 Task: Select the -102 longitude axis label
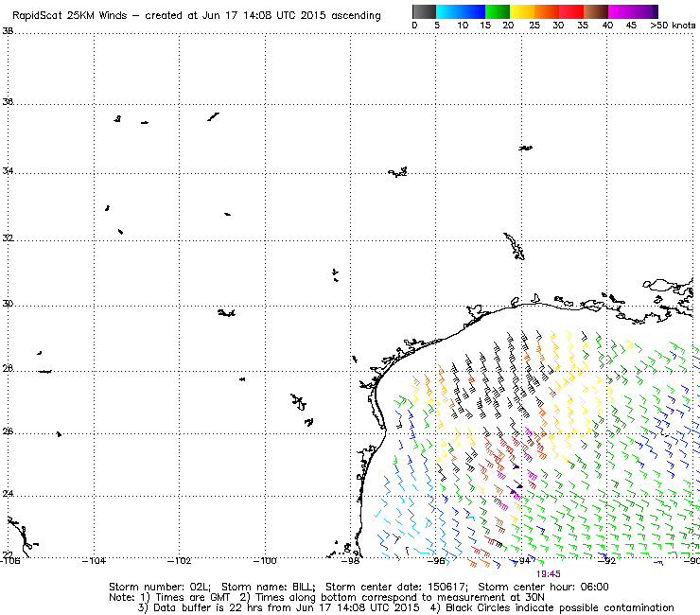tap(179, 561)
